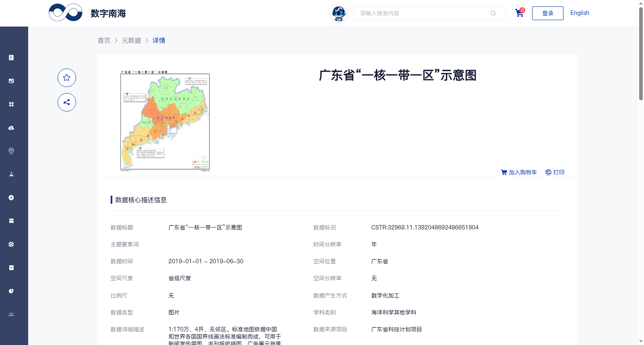Click the 登录 login button

point(547,13)
